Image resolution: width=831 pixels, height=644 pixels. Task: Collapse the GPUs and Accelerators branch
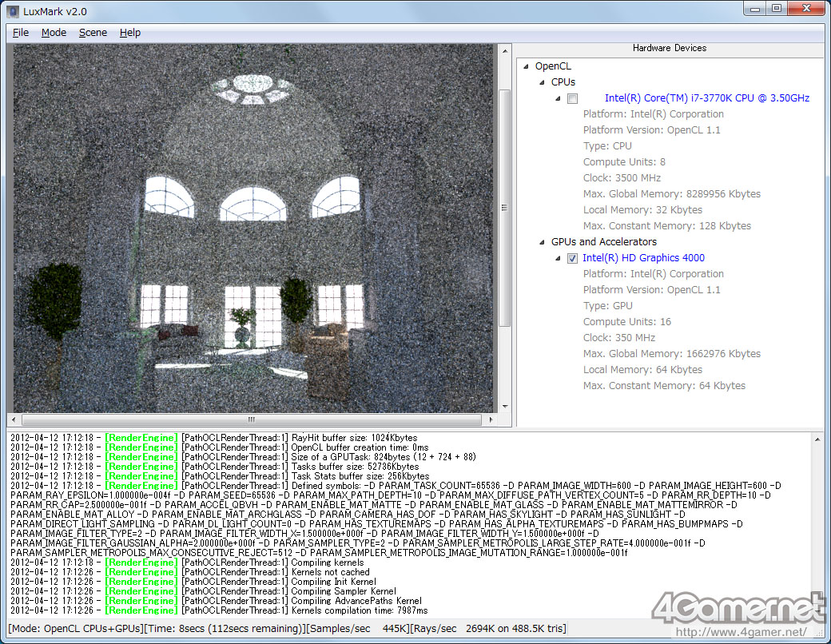(543, 242)
